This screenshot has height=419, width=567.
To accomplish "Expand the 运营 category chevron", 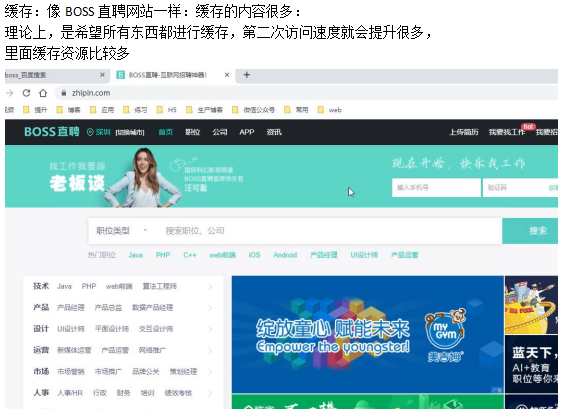I will [210, 350].
